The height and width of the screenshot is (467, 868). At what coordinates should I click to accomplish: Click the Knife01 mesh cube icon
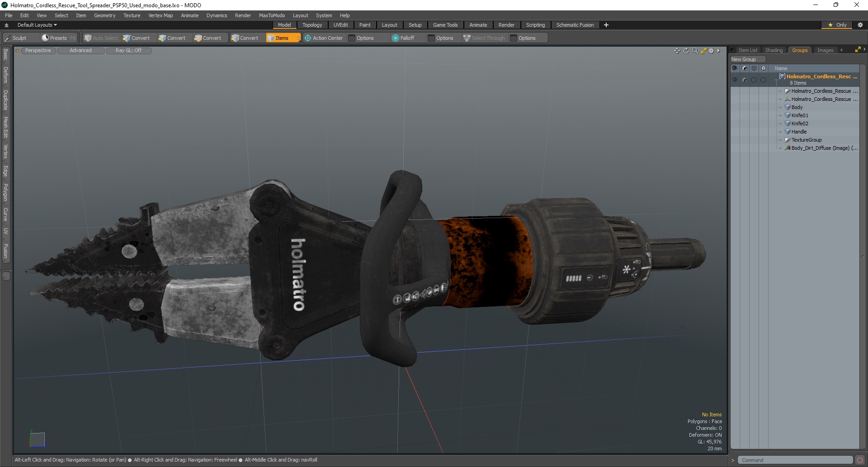pyautogui.click(x=788, y=115)
